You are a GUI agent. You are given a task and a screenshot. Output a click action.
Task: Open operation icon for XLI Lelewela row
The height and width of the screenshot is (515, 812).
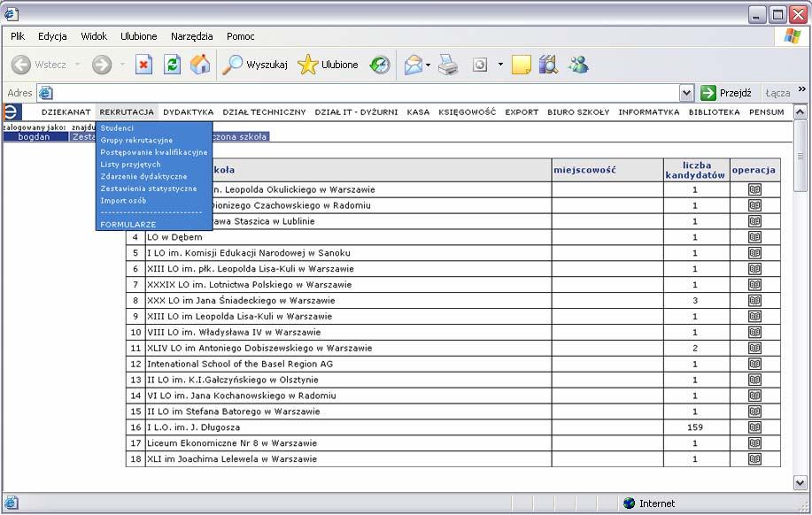(754, 458)
